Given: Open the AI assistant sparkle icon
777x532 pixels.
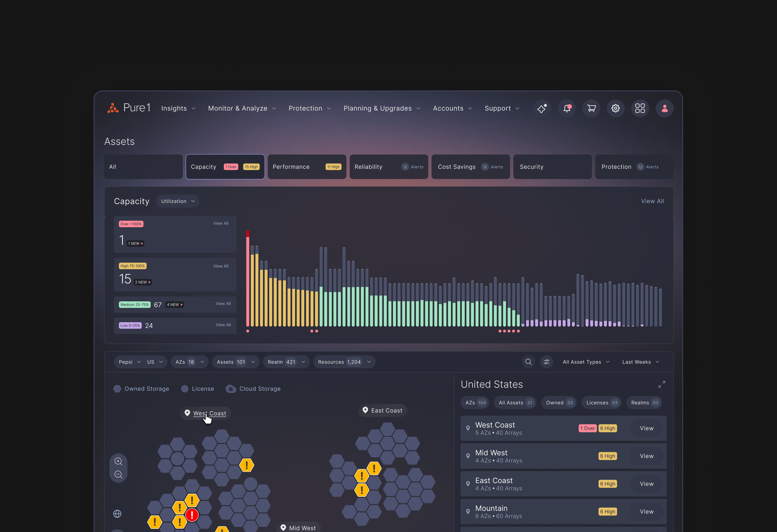Looking at the screenshot, I should [x=542, y=108].
